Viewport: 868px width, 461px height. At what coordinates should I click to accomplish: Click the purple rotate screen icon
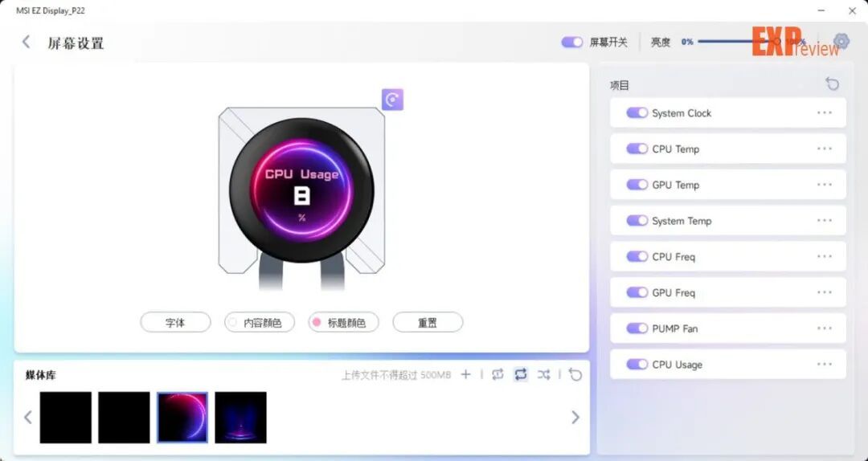point(392,100)
